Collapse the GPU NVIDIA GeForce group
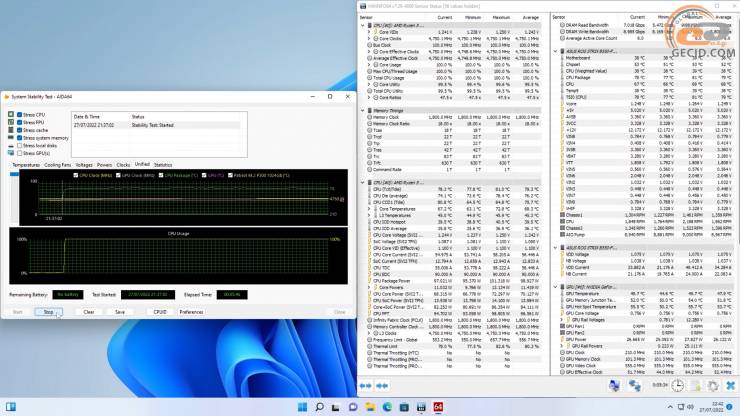The height and width of the screenshot is (416, 740). click(x=555, y=287)
